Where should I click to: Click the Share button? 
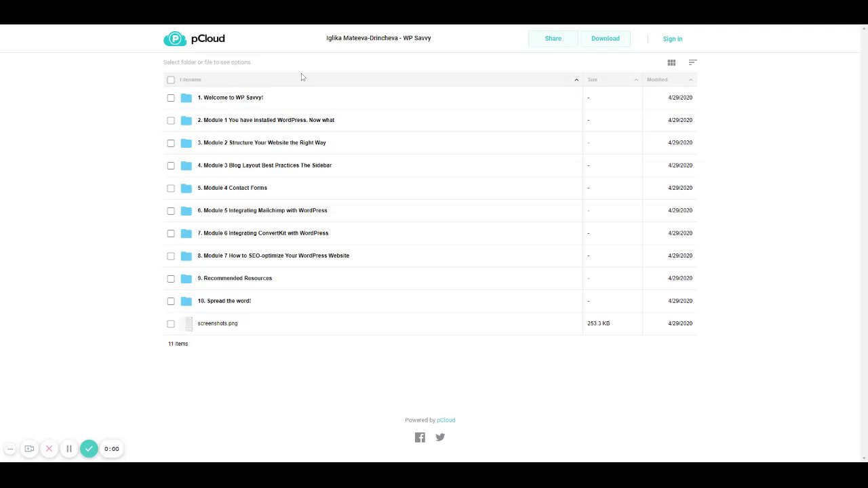pyautogui.click(x=553, y=39)
